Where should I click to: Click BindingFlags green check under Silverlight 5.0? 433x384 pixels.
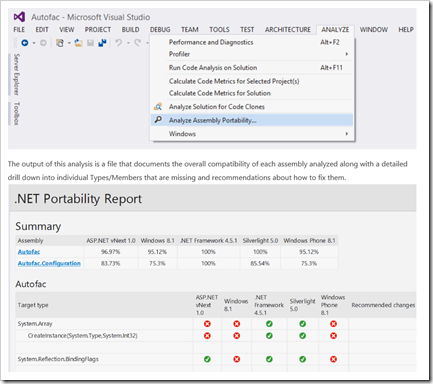pos(302,359)
